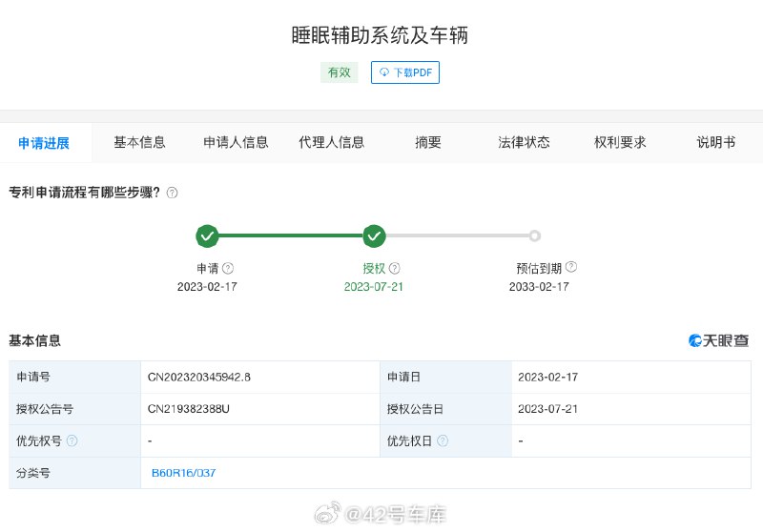
Task: Click the help icon beside 优先权号
Action: [72, 440]
